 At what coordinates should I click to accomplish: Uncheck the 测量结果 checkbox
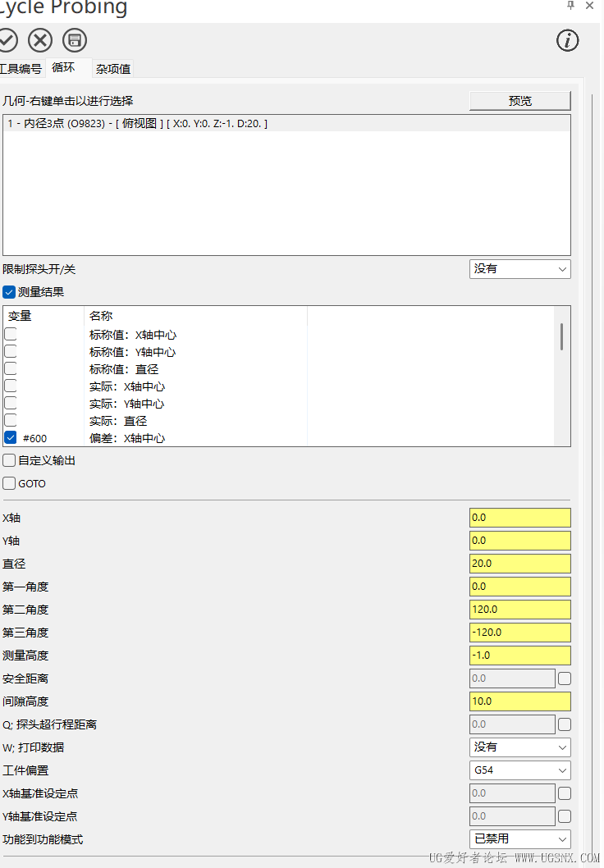[x=9, y=292]
